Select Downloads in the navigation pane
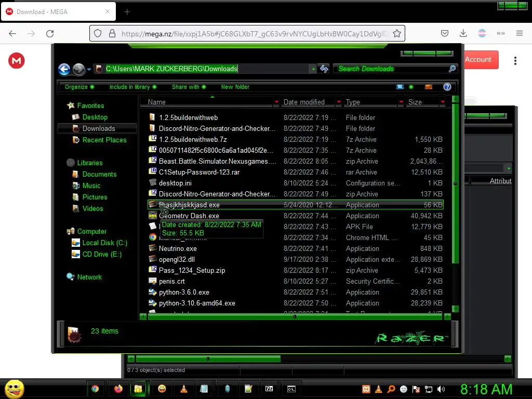The width and height of the screenshot is (532, 399). pyautogui.click(x=98, y=128)
